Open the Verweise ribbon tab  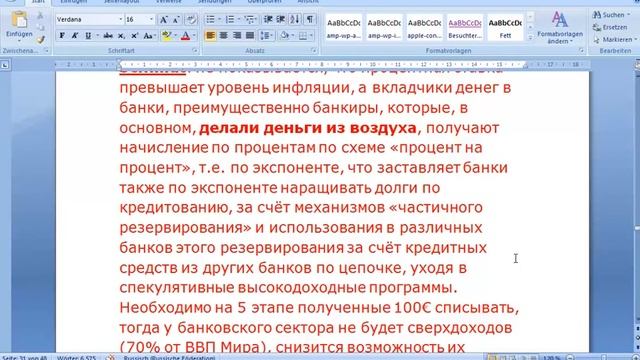click(169, 2)
